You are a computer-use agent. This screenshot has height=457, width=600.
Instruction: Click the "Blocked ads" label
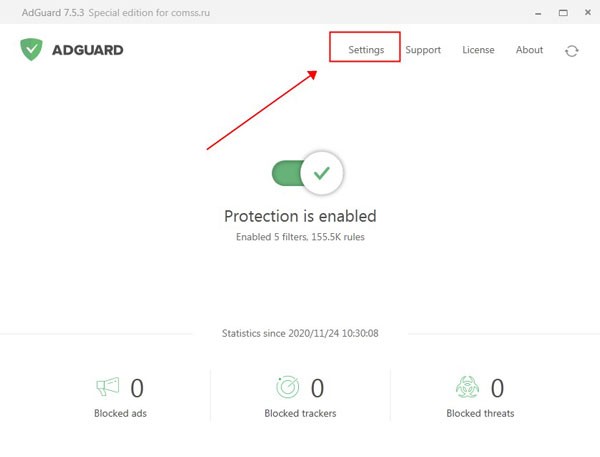(x=122, y=413)
